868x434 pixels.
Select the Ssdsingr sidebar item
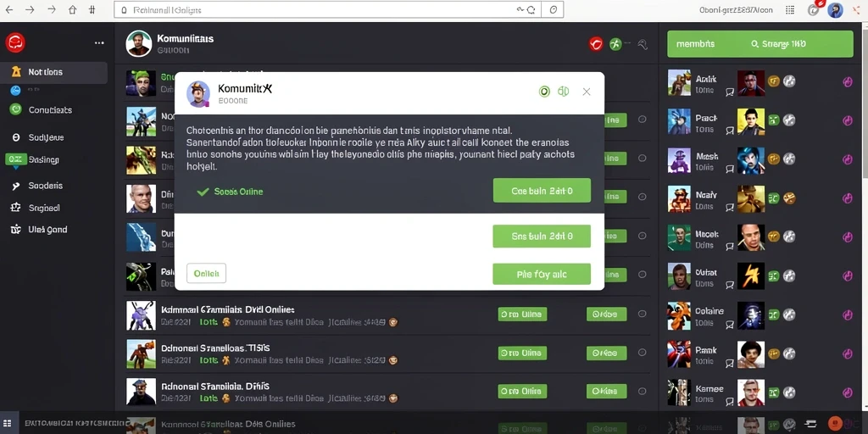(x=33, y=159)
